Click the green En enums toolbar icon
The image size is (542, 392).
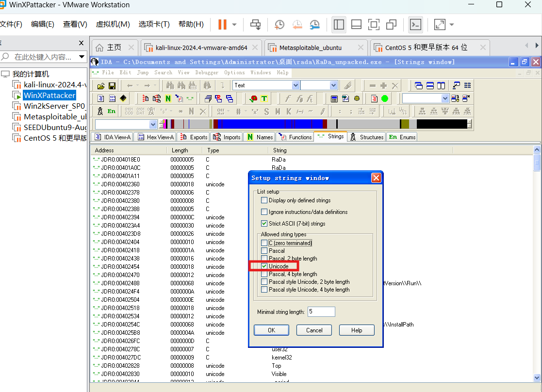[111, 111]
